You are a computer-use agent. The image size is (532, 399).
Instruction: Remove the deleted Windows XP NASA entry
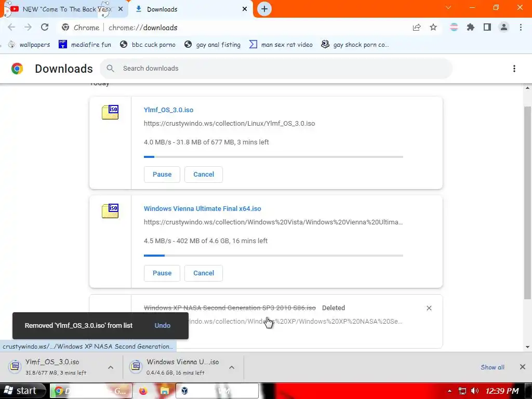429,308
